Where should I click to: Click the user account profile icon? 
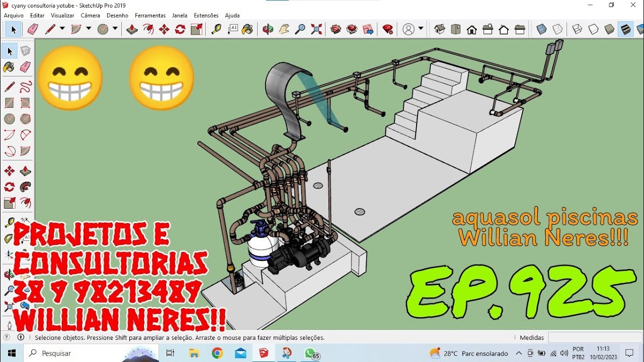(x=408, y=29)
